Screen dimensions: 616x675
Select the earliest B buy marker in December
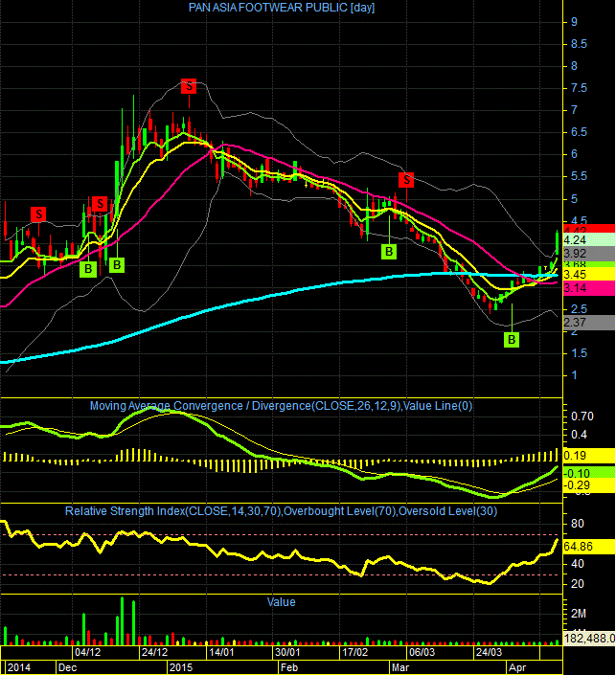click(88, 269)
